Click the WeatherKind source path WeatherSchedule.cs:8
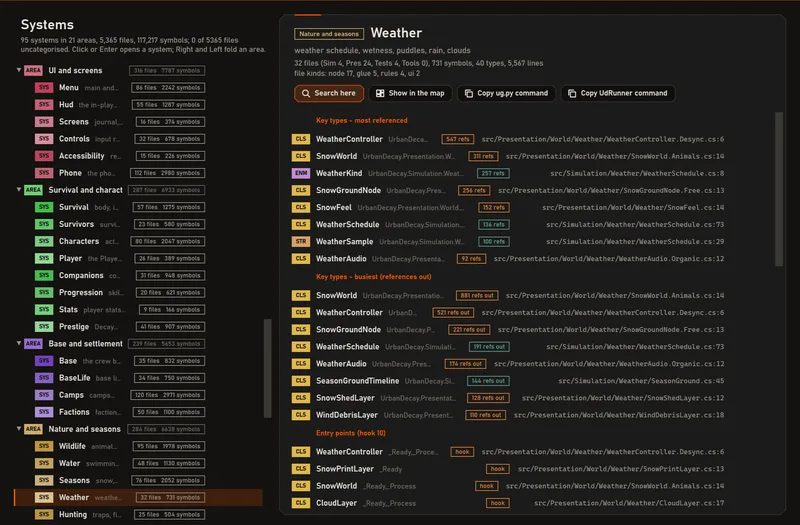 [x=637, y=173]
